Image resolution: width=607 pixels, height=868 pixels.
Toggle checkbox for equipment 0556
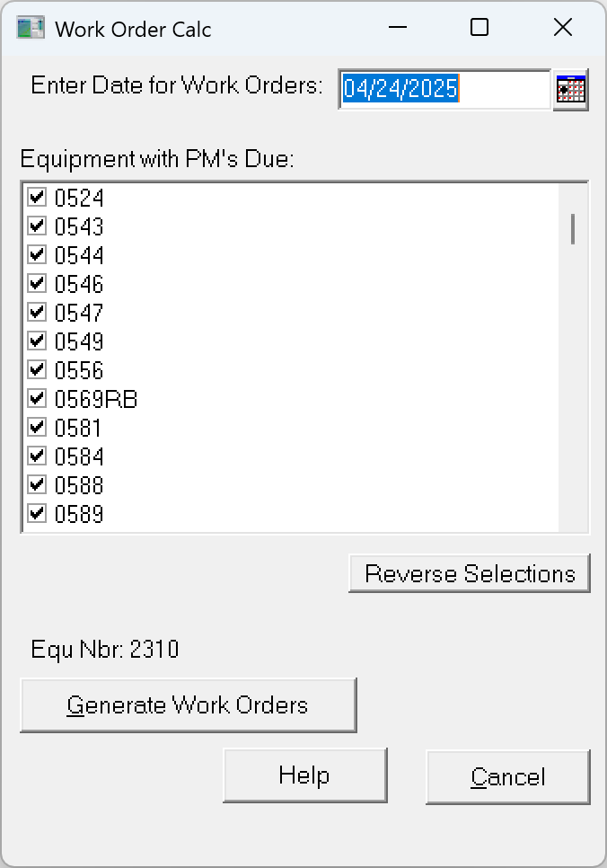37,369
